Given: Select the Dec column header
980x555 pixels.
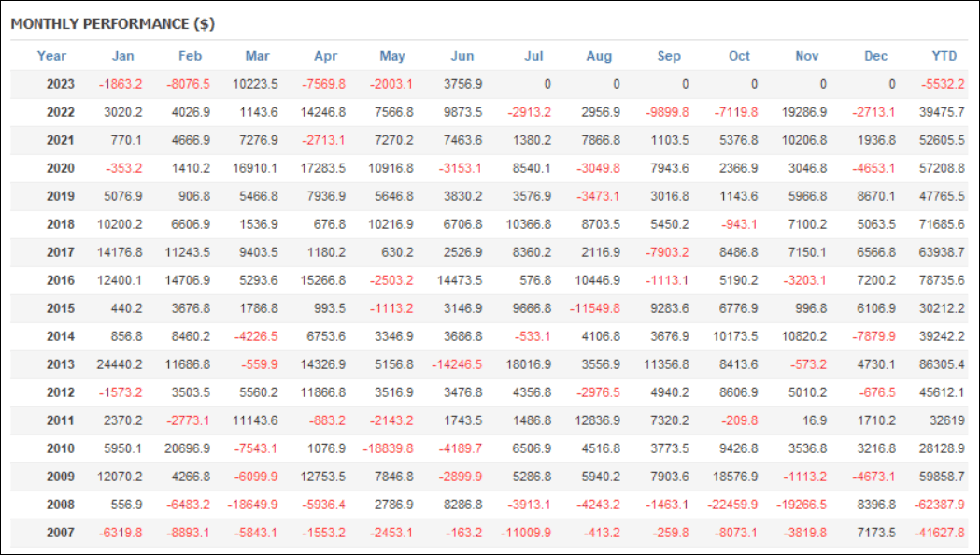Looking at the screenshot, I should click(x=875, y=56).
